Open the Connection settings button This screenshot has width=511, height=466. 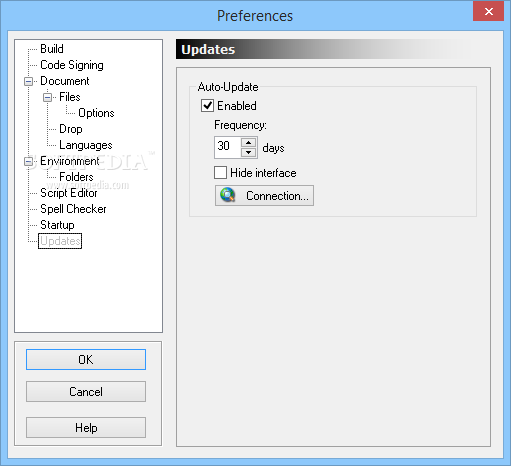[264, 196]
